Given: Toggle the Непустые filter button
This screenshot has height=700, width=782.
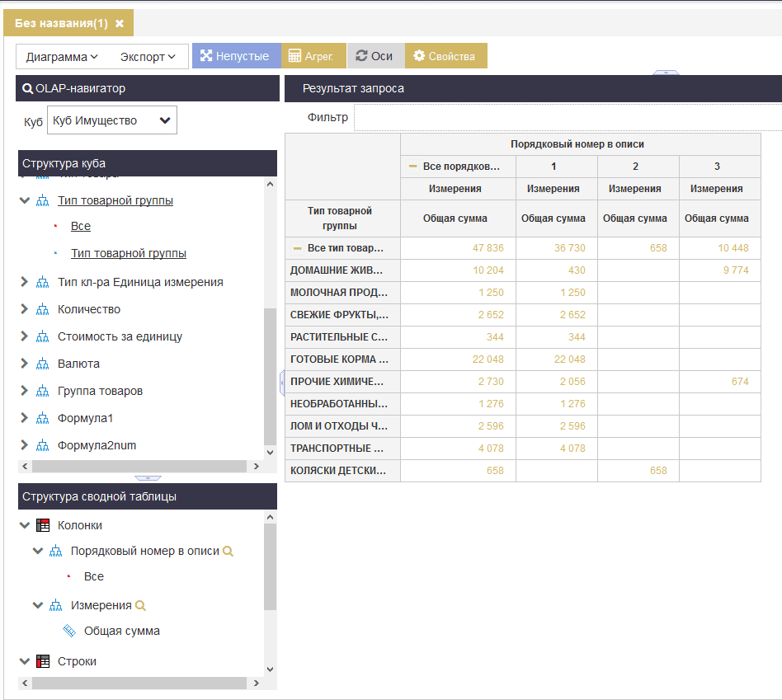Looking at the screenshot, I should click(237, 56).
